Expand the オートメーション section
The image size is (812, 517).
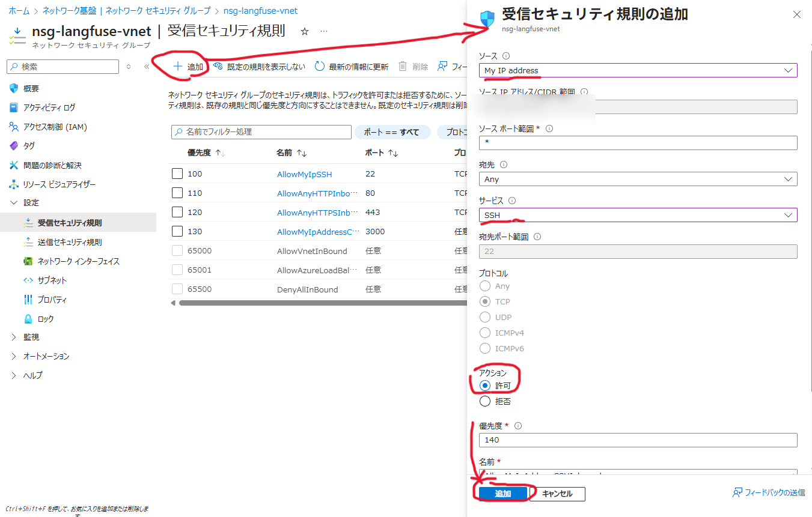coord(14,357)
